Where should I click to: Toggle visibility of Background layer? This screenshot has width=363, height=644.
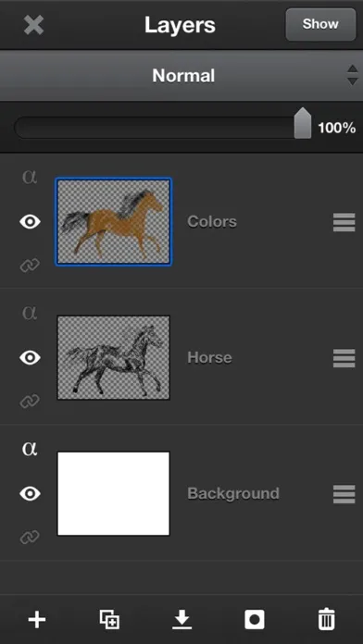click(x=30, y=493)
